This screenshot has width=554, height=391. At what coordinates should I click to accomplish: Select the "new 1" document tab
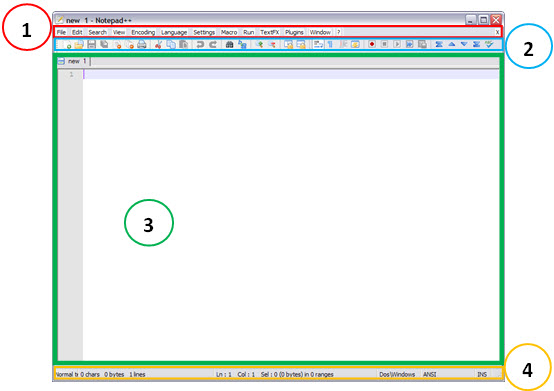(x=74, y=61)
